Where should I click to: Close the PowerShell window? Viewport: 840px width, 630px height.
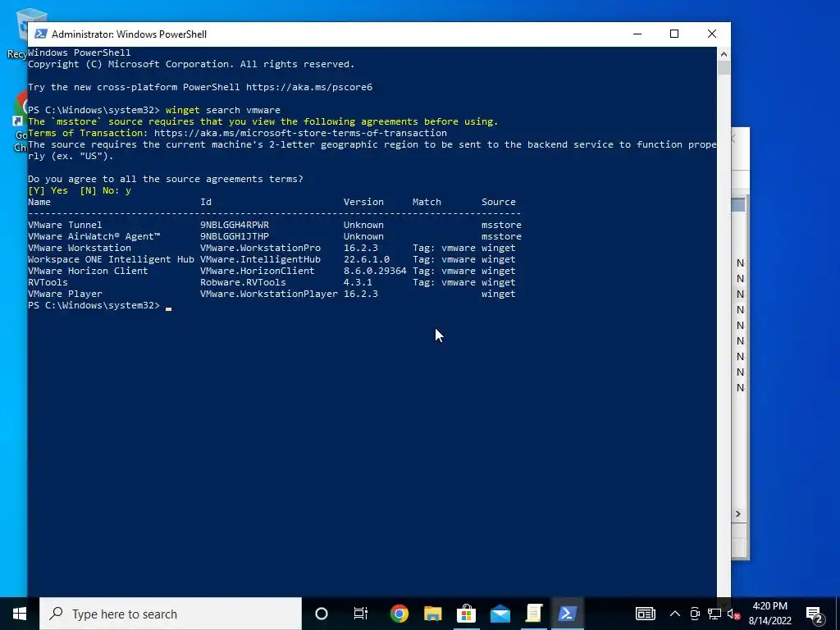712,34
